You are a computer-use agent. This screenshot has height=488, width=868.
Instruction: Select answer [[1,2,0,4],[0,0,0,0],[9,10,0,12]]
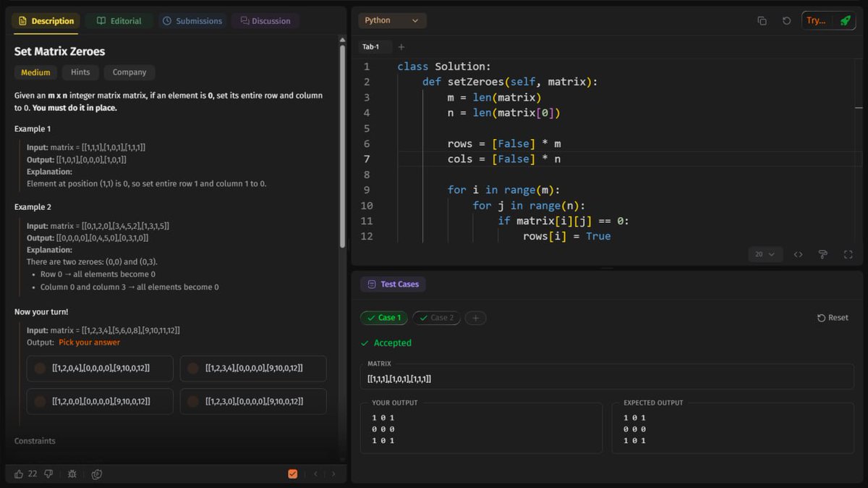100,369
